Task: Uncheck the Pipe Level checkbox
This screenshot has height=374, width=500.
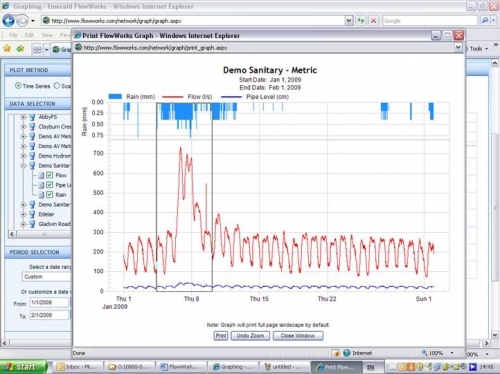Action: tap(49, 185)
